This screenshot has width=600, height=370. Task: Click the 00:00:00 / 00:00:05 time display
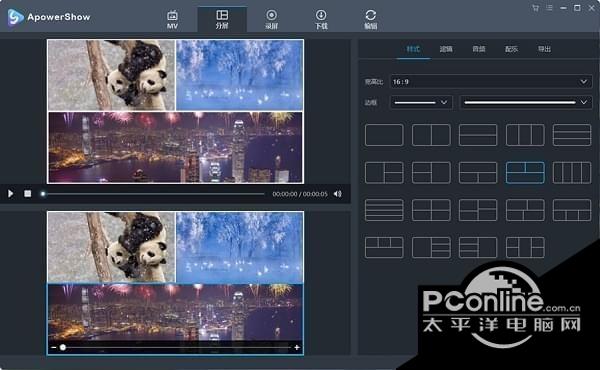click(x=300, y=194)
